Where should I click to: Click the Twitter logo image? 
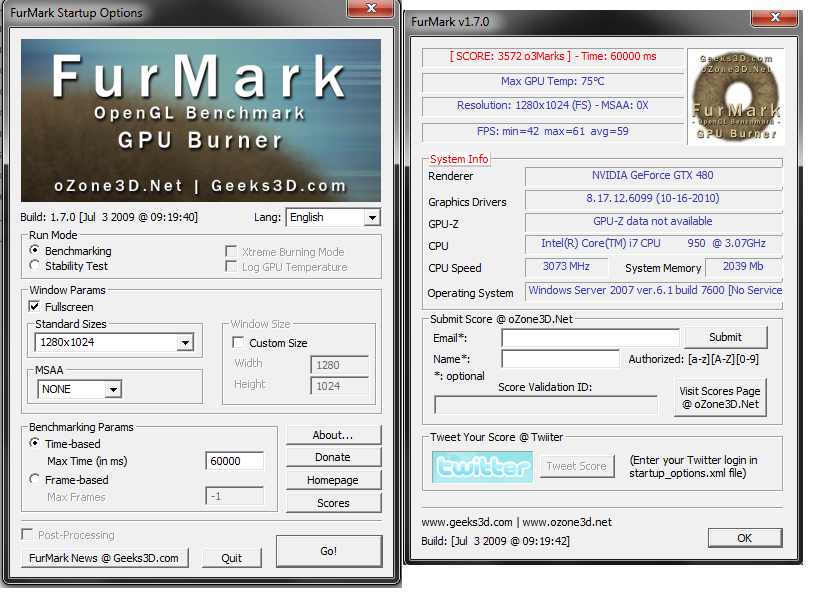[482, 467]
